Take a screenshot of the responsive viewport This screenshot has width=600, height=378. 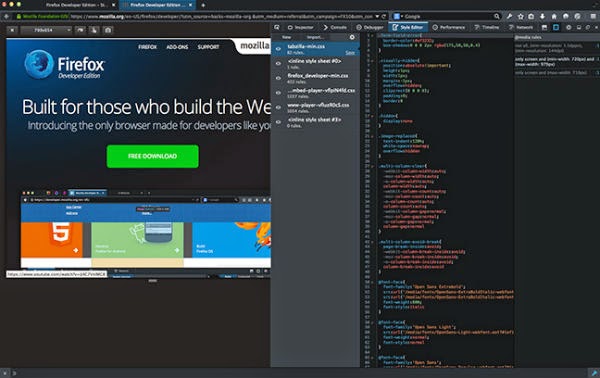coord(108,30)
